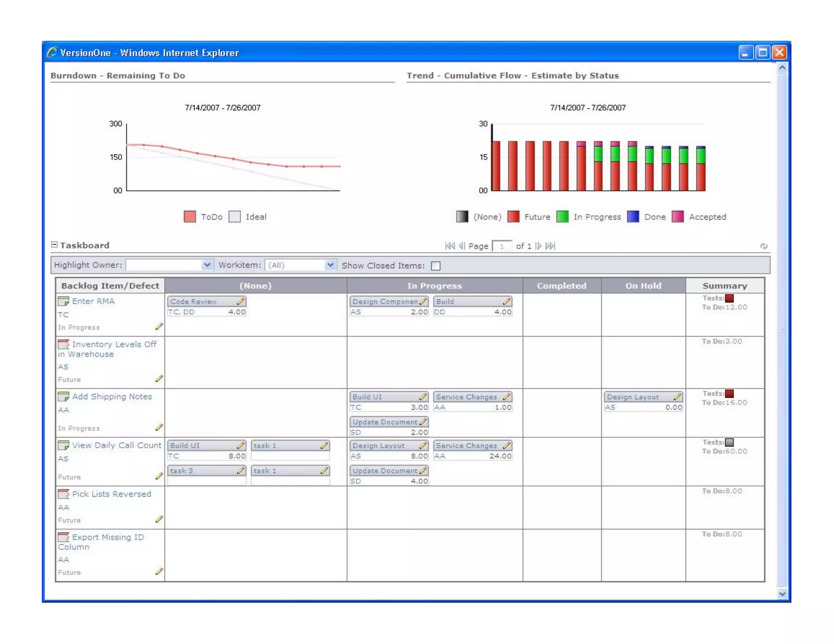Edit the Enter RMA backlog item pencil

[x=159, y=326]
